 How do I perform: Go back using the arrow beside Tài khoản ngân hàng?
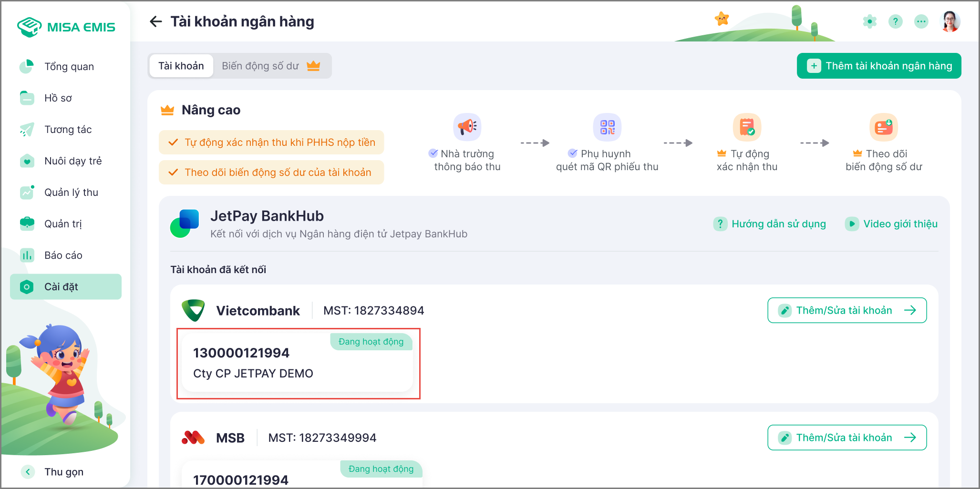155,21
